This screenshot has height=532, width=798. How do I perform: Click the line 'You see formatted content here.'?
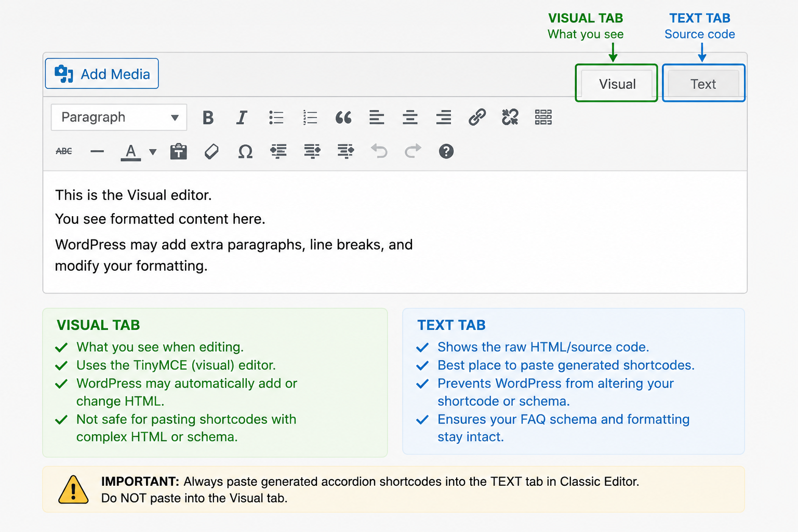(160, 219)
